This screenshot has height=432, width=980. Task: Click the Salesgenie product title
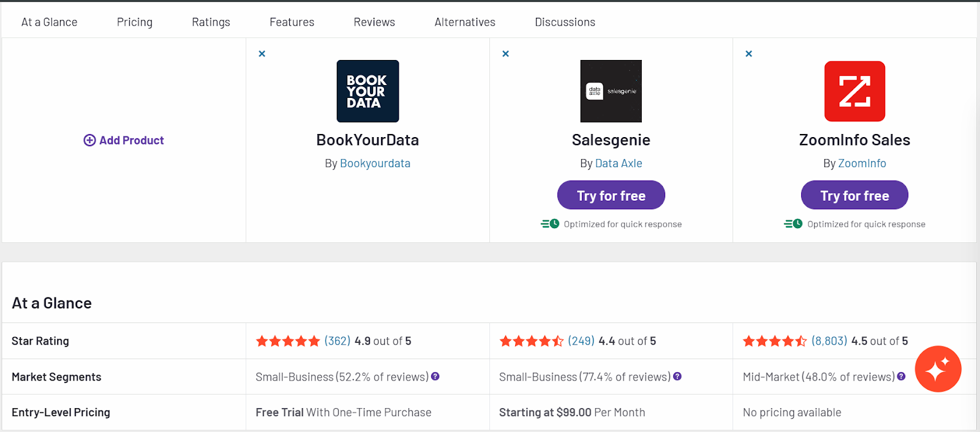[x=611, y=140]
